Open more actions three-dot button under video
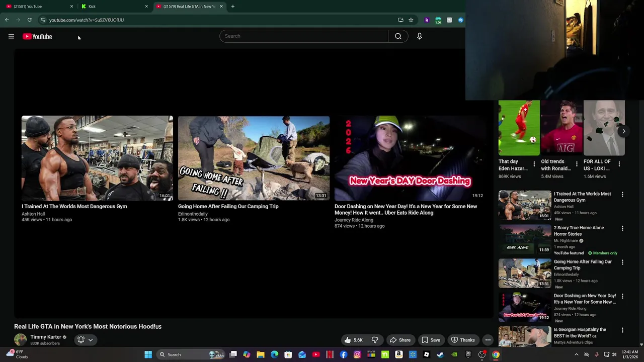 (x=488, y=340)
